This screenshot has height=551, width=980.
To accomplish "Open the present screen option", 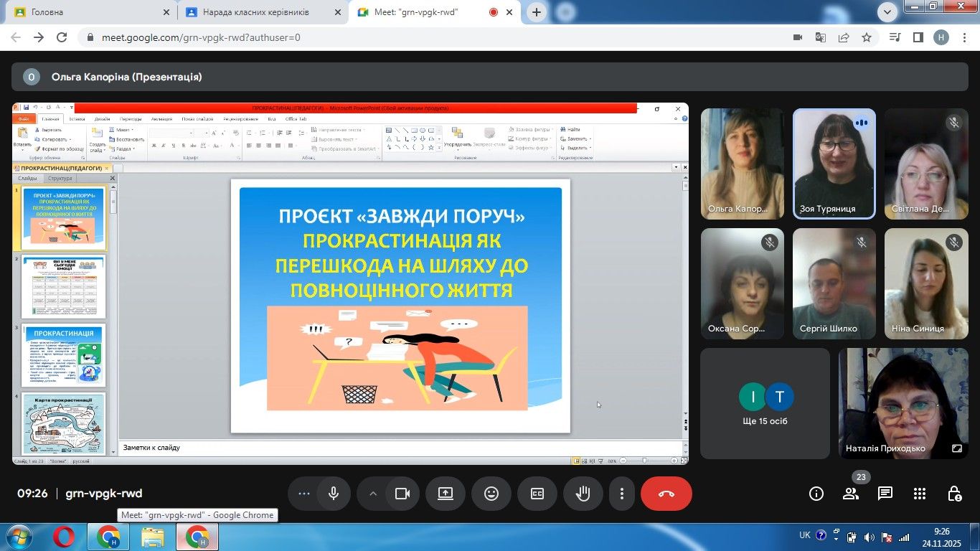I will pyautogui.click(x=446, y=494).
